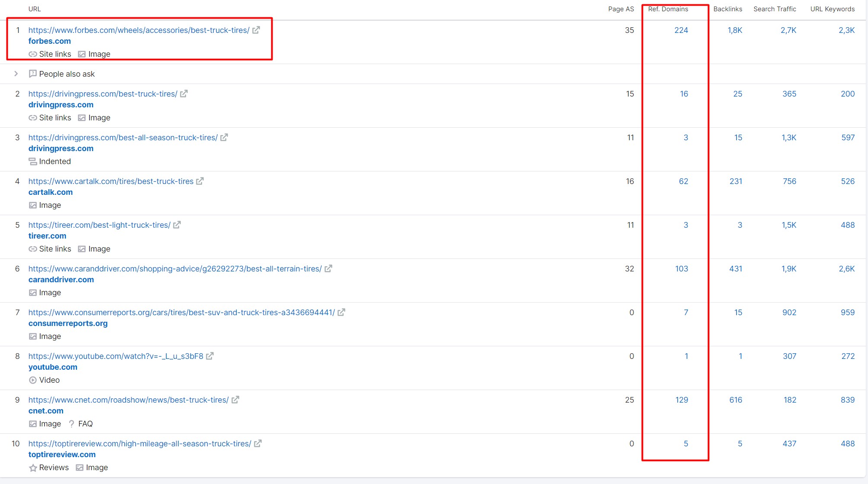Click 224 referring domains for forbes.com

tap(681, 30)
